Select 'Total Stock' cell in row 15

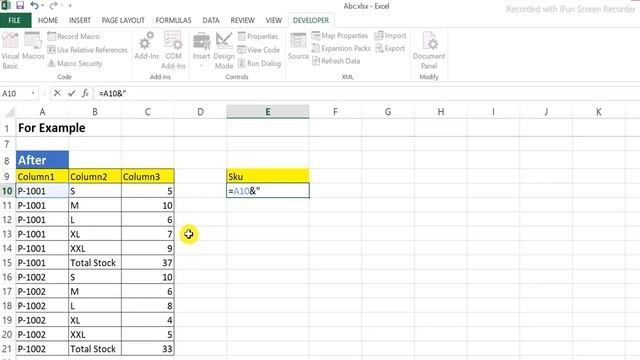coord(95,262)
